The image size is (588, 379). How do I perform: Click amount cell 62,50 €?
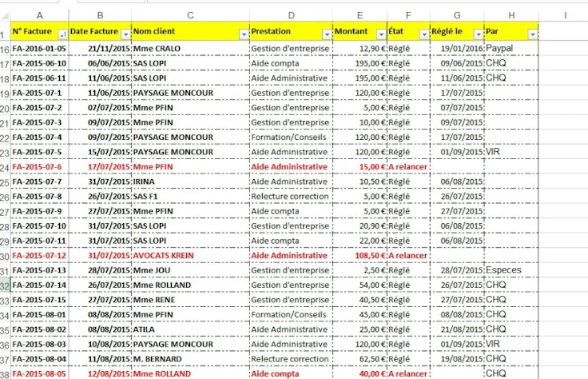(x=360, y=359)
